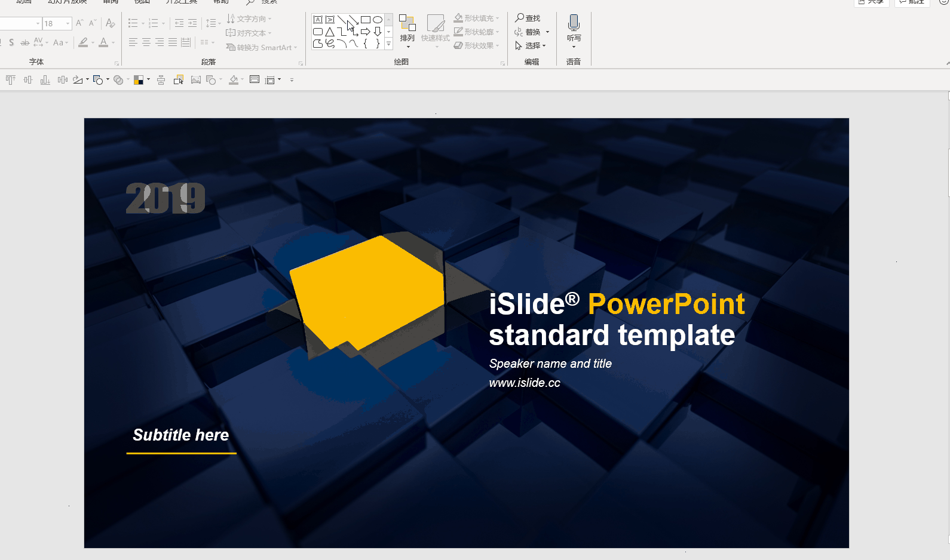Toggle strikethrough formatting

(x=24, y=42)
